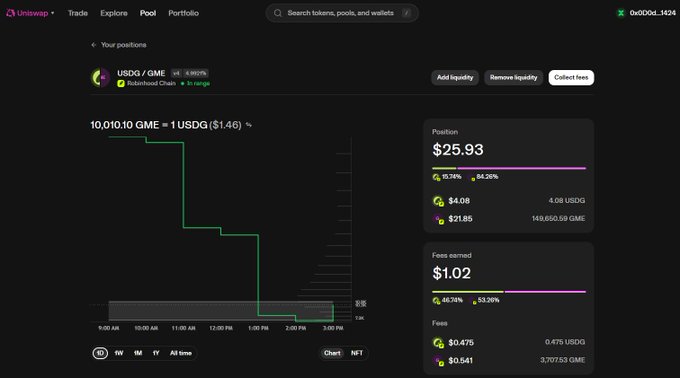Go to the Pool section
This screenshot has height=378, width=680.
(x=148, y=13)
